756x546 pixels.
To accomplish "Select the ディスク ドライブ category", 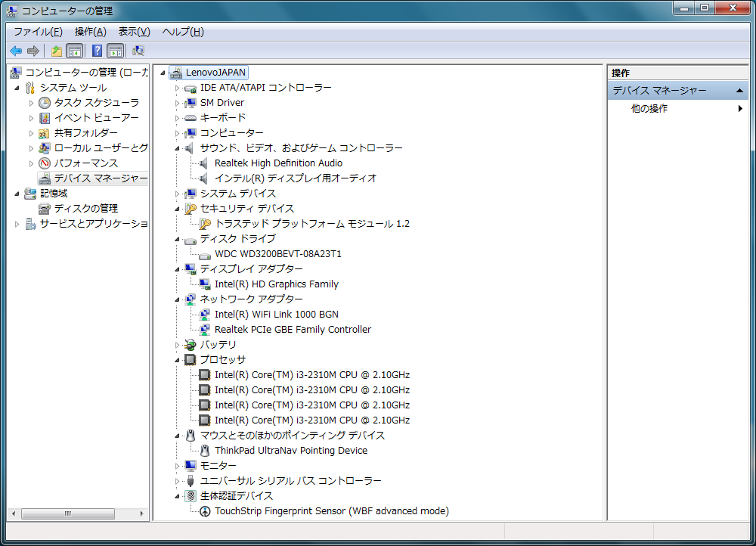I will pyautogui.click(x=238, y=239).
